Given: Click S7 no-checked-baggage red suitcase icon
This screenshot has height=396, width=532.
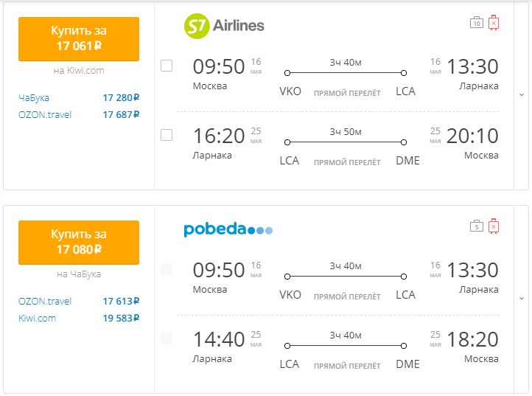Looking at the screenshot, I should click(494, 23).
